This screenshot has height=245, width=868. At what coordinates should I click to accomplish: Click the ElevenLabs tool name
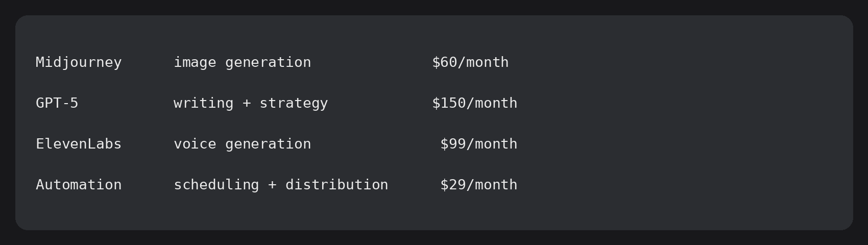click(79, 144)
